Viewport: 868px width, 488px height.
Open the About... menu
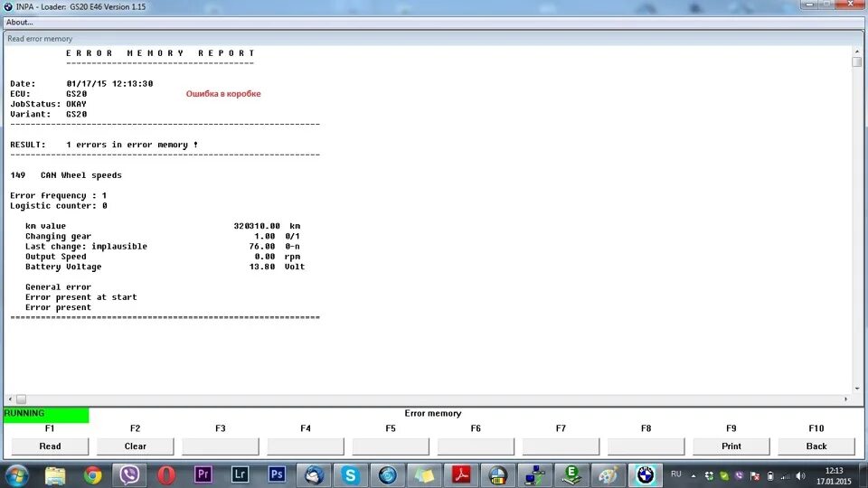pos(19,22)
